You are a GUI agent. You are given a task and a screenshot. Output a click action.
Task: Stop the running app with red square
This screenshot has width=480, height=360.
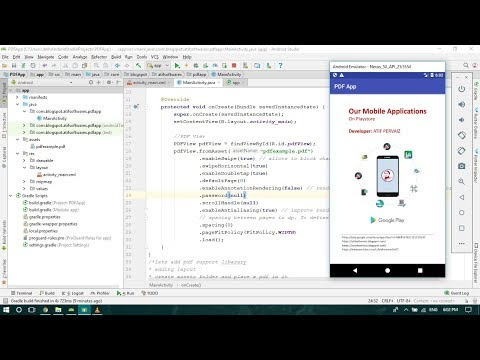pos(234,66)
